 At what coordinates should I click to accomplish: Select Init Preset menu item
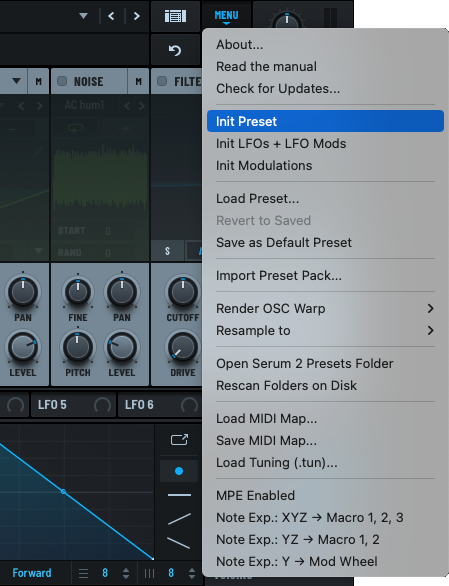[x=325, y=121]
